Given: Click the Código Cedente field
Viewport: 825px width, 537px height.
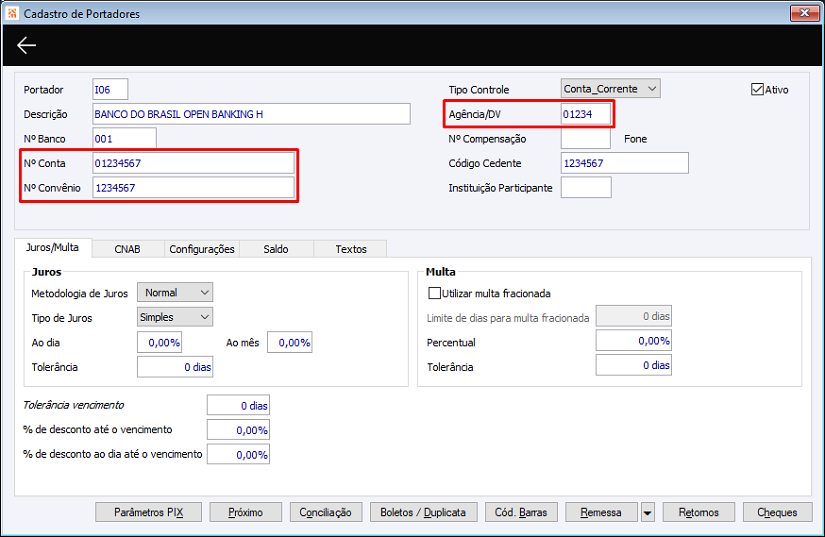Looking at the screenshot, I should click(625, 163).
